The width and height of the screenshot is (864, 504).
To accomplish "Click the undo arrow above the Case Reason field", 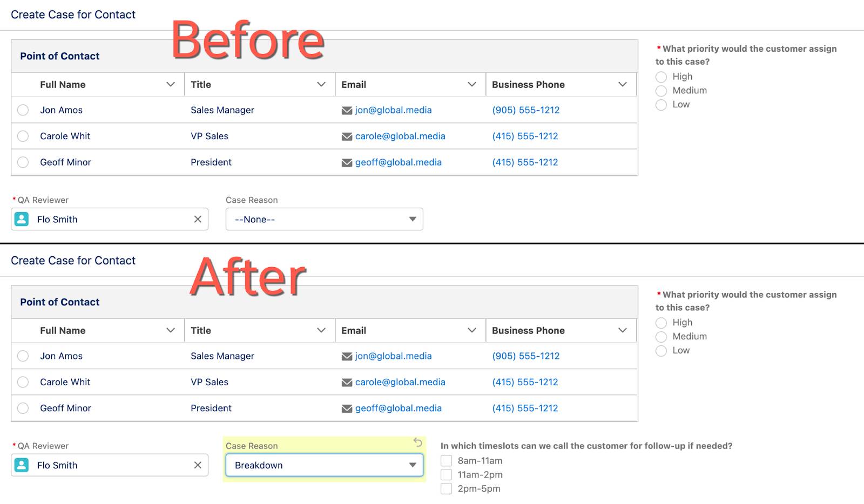I will coord(417,442).
